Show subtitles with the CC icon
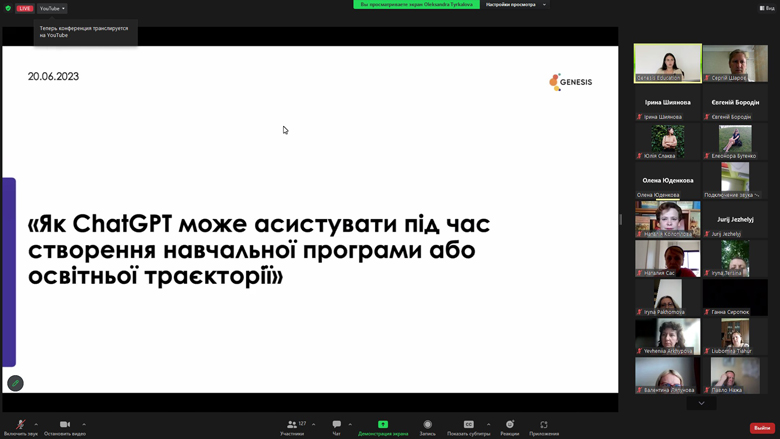Image resolution: width=780 pixels, height=439 pixels. (x=469, y=424)
